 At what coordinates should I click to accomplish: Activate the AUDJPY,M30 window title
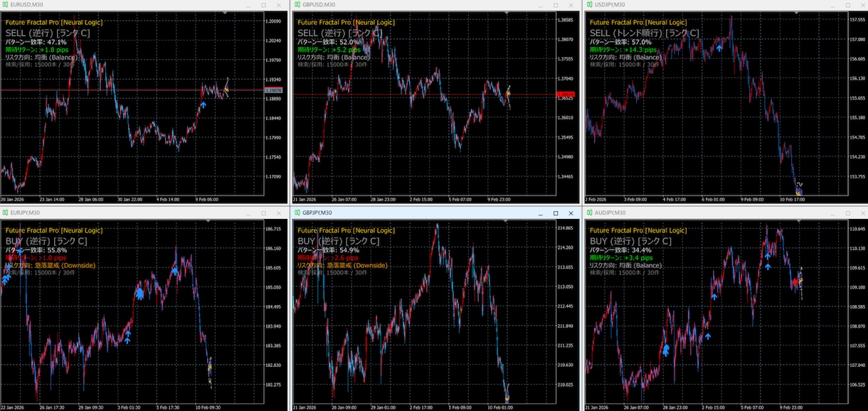610,213
